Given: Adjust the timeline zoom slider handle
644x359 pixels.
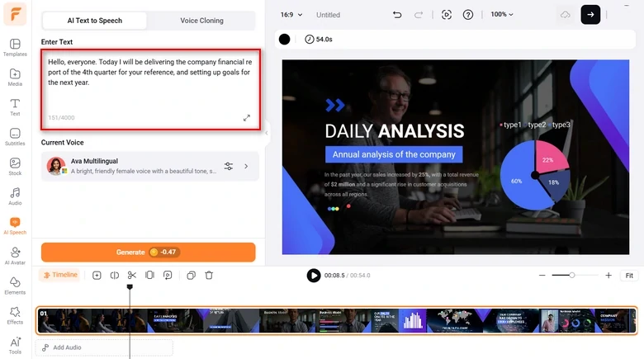Looking at the screenshot, I should [x=571, y=275].
